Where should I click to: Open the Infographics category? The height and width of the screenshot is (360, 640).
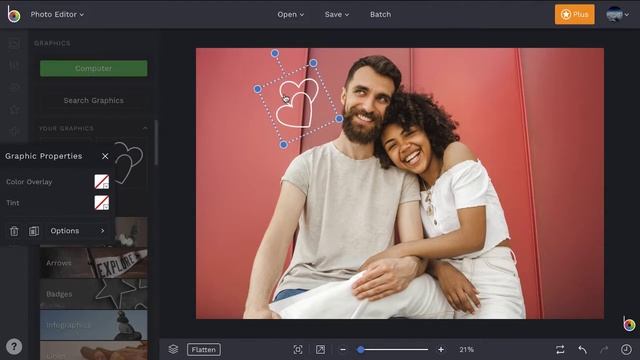(x=93, y=325)
